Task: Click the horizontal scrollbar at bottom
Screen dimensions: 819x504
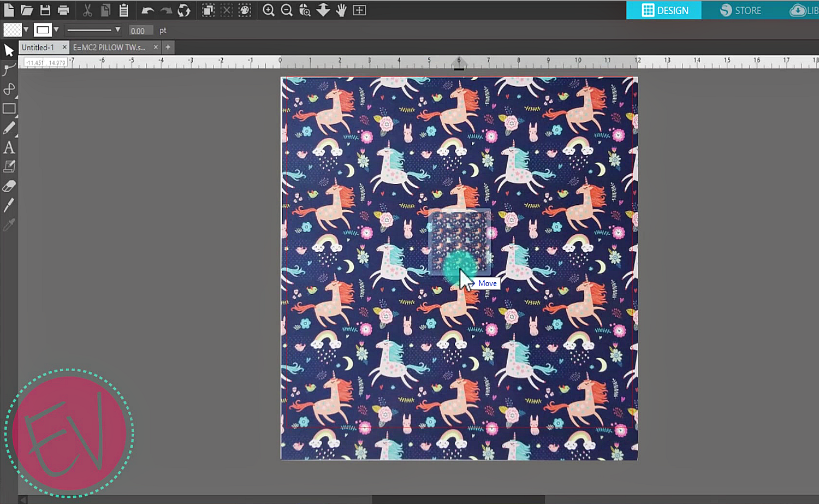Action: click(459, 500)
